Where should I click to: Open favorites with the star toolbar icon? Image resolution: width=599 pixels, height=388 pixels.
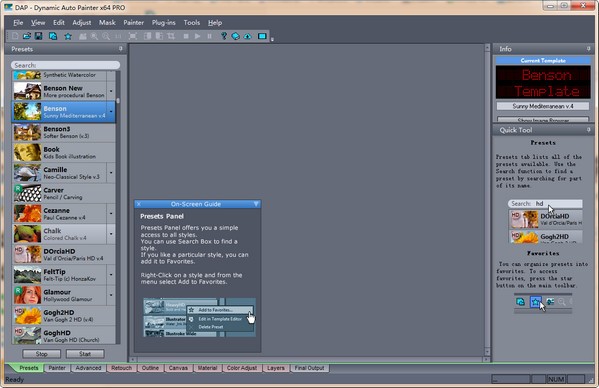[68, 36]
